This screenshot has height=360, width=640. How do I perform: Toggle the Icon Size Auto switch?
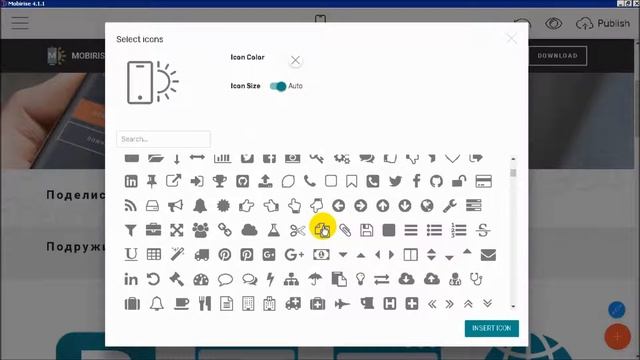pos(278,86)
